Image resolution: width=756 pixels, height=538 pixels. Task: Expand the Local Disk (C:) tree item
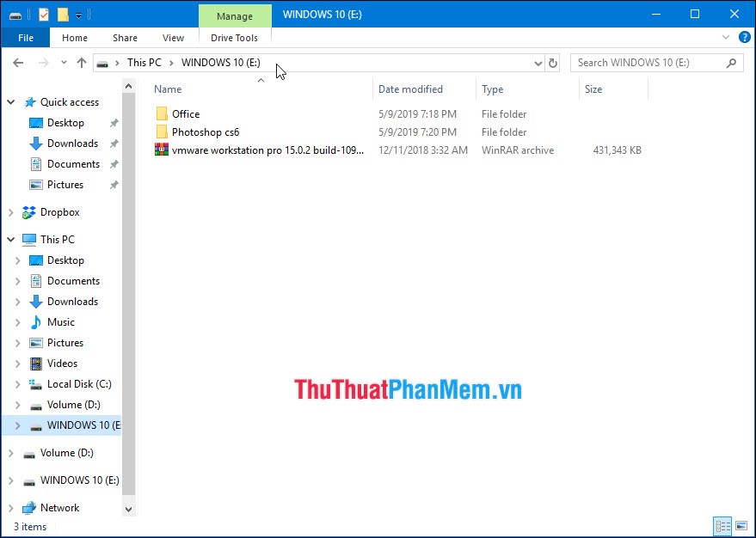click(19, 383)
